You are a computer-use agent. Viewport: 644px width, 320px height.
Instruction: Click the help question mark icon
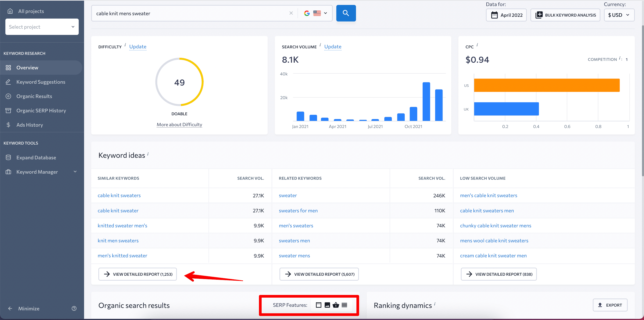(74, 308)
